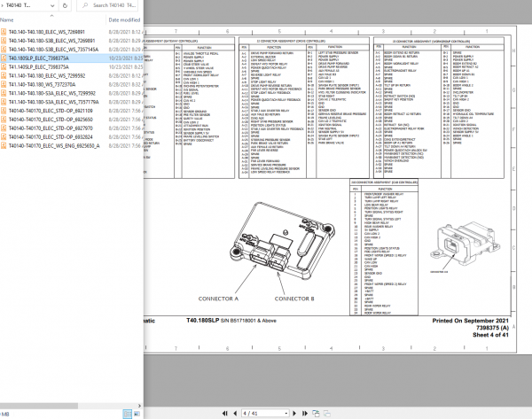Viewport: 532px width, 419px height.
Task: Select file T40.140-T40.180_ELEC_WS_7269891
Action: 46,32
